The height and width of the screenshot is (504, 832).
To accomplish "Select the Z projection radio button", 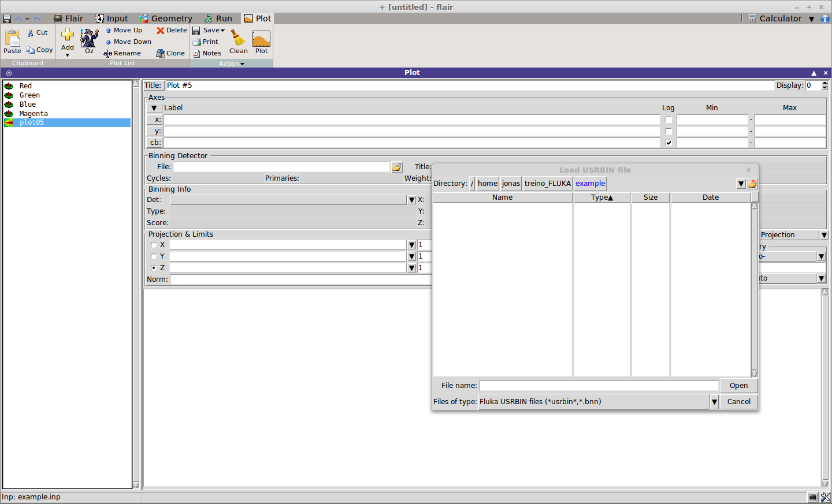I will pyautogui.click(x=154, y=268).
